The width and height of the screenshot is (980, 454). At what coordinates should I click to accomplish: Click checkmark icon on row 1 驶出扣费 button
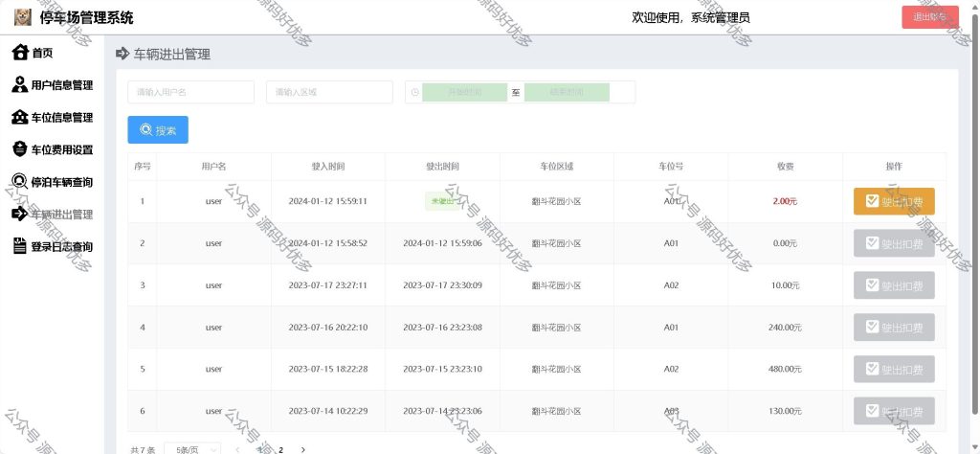[x=872, y=201]
